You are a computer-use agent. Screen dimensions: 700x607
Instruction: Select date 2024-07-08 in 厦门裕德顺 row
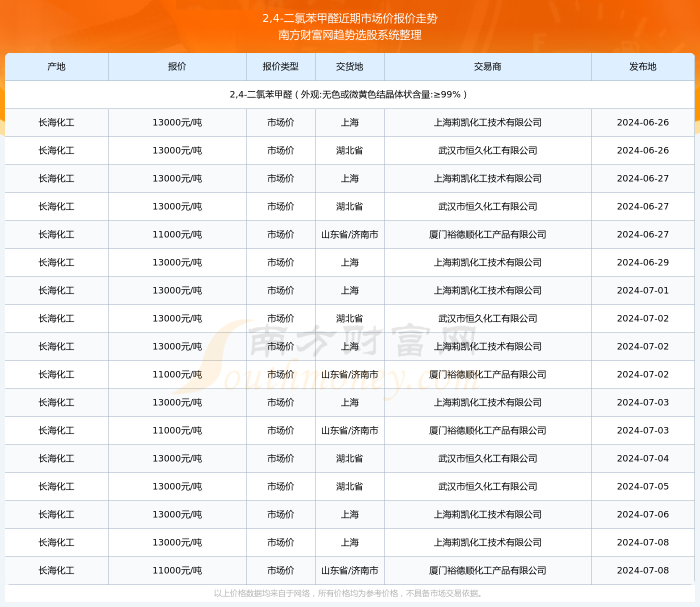coord(643,570)
